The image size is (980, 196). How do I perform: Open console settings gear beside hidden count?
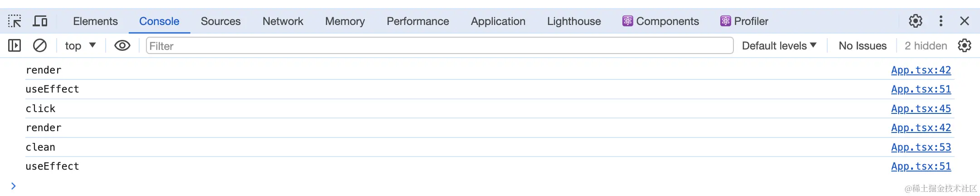[965, 45]
